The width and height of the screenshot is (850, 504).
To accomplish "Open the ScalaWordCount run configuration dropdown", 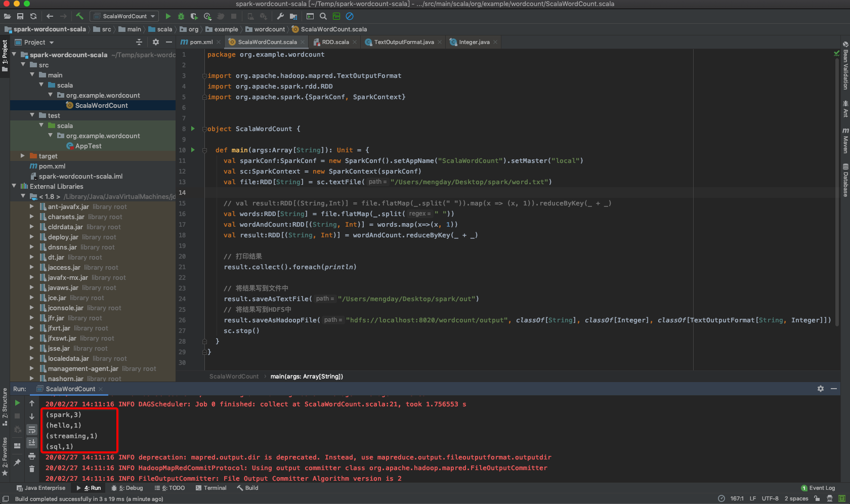I will pos(124,16).
